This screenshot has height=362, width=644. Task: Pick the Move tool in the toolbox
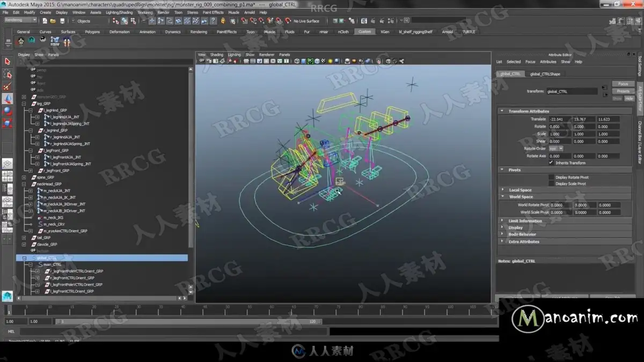[x=7, y=99]
